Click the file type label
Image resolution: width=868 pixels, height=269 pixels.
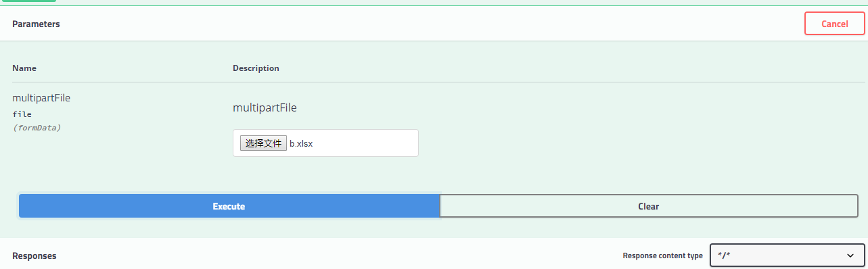pos(22,114)
